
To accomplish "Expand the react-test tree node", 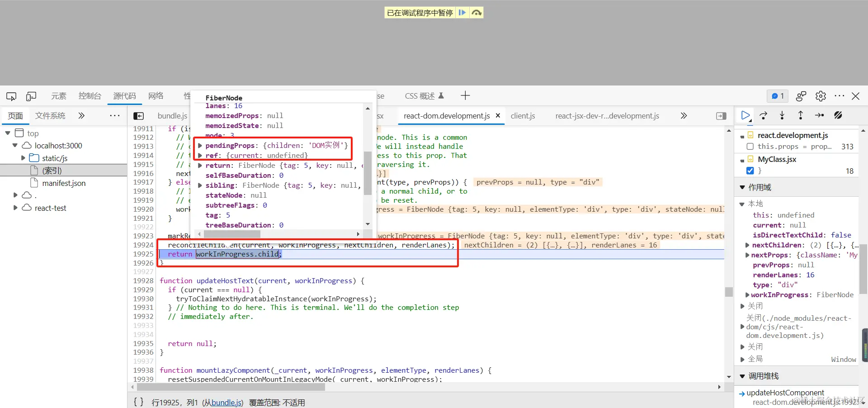I will (15, 208).
